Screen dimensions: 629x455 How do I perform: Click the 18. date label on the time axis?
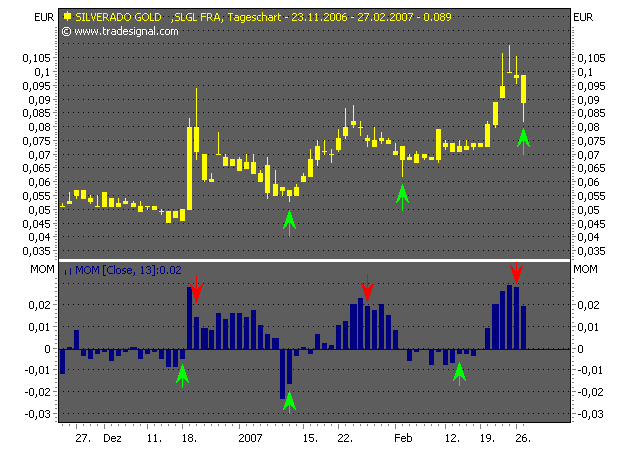(x=189, y=438)
